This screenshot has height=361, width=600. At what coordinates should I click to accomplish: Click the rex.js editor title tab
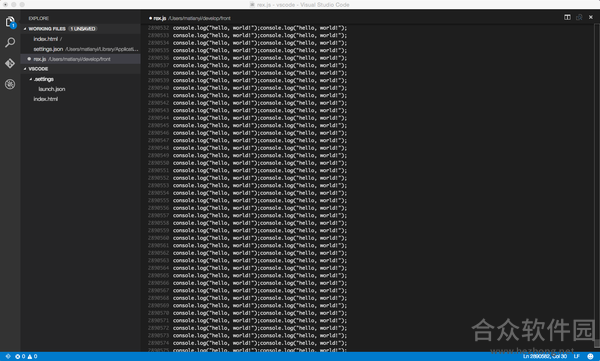(189, 18)
